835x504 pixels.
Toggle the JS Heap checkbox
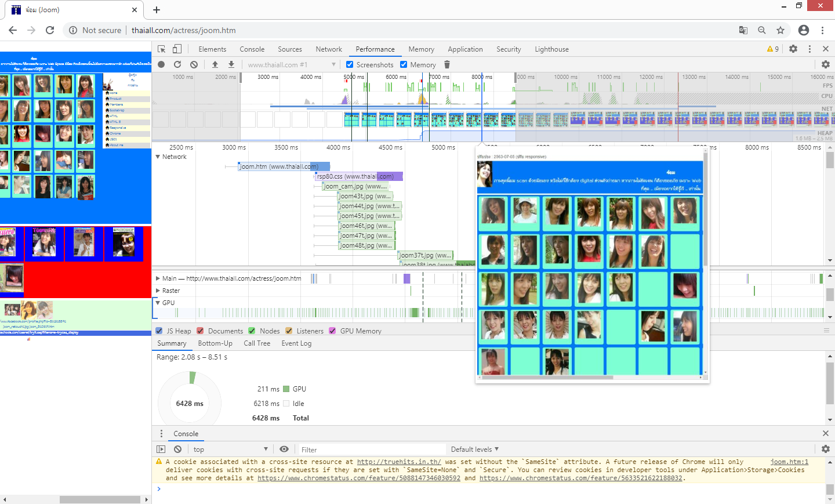point(159,331)
